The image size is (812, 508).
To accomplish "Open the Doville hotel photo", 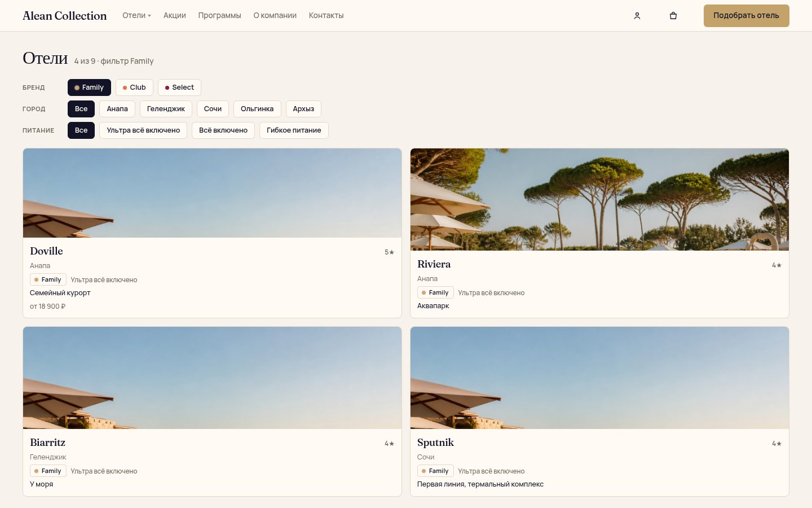I will pyautogui.click(x=212, y=193).
